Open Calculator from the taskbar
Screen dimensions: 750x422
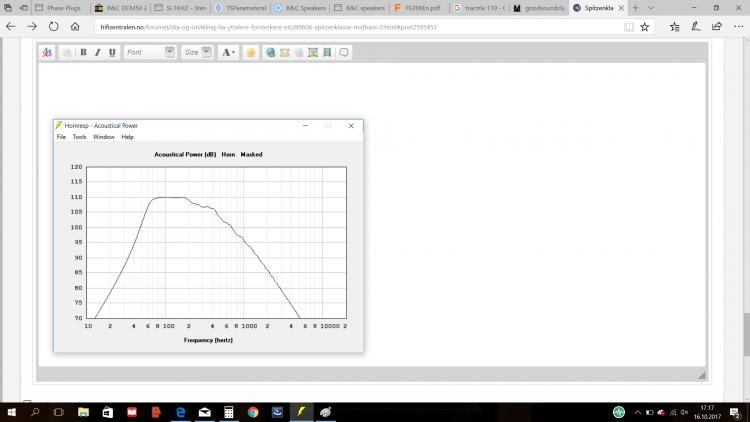coord(229,412)
